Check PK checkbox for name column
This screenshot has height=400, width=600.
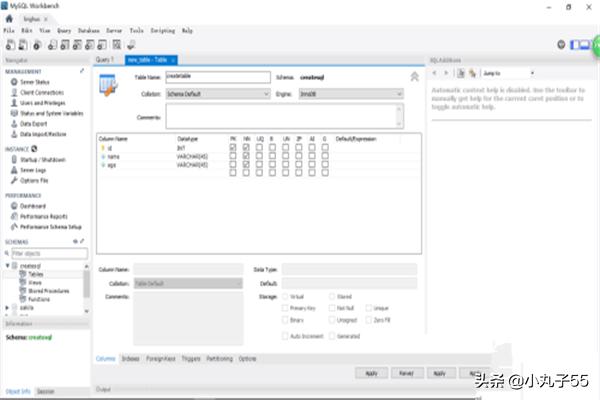point(233,156)
